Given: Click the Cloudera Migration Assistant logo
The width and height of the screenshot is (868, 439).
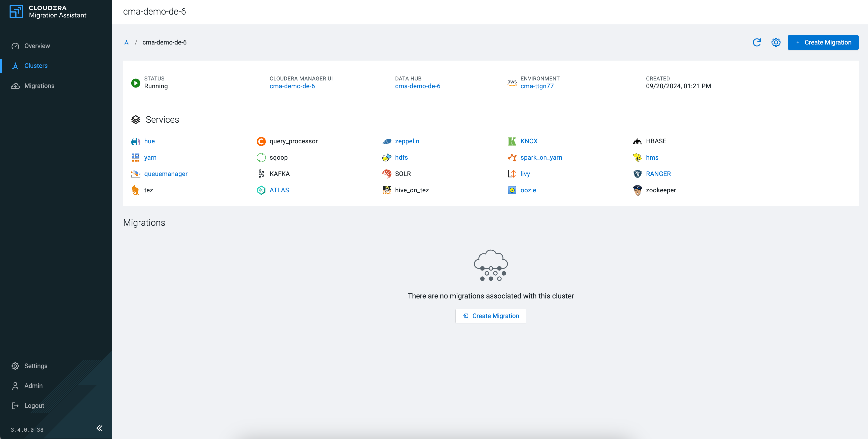Looking at the screenshot, I should [16, 12].
